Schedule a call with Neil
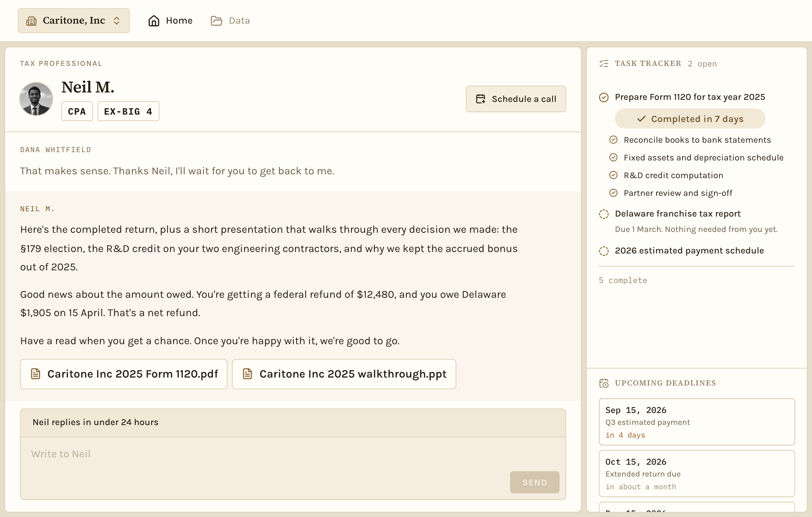This screenshot has width=812, height=517. click(516, 99)
